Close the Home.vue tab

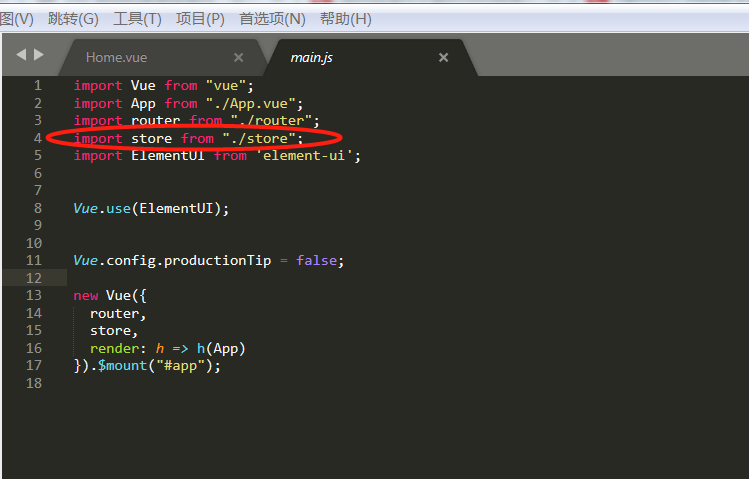(238, 58)
